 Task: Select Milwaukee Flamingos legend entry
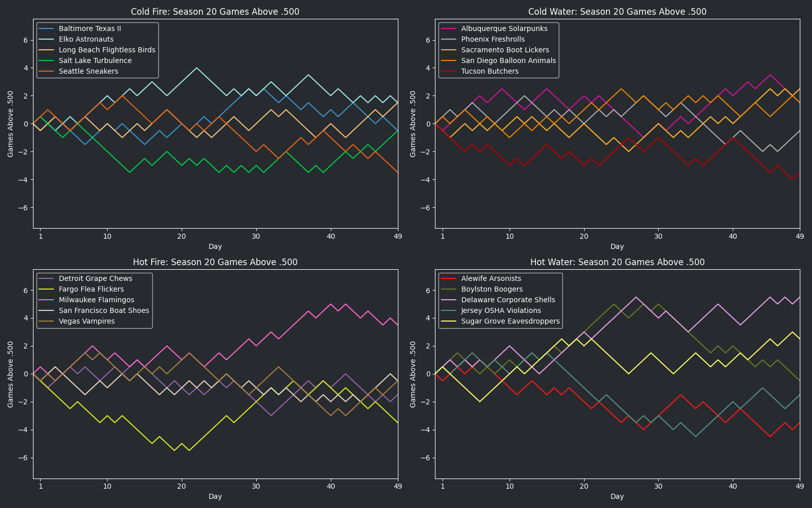(x=96, y=300)
